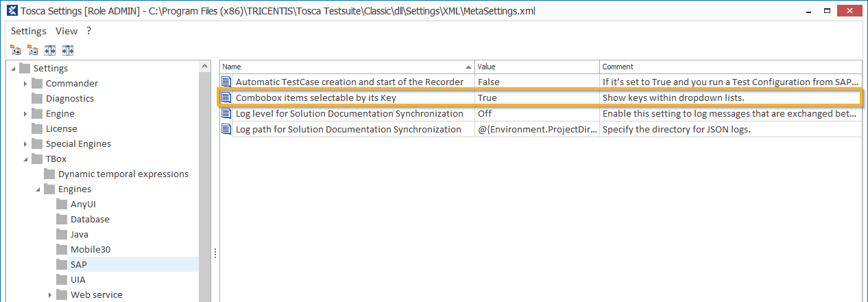
Task: Click the Expand All tree toolbar icon
Action: click(x=16, y=50)
